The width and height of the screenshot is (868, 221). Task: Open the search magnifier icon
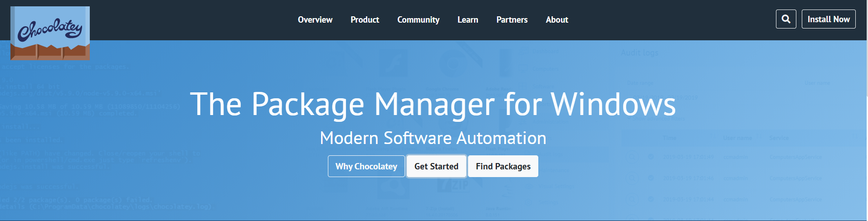786,19
